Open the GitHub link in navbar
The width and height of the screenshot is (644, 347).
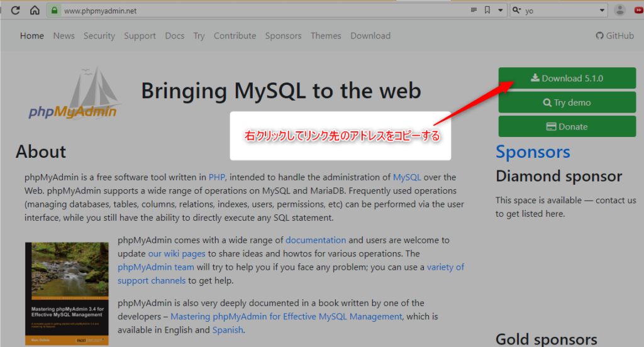tap(614, 36)
